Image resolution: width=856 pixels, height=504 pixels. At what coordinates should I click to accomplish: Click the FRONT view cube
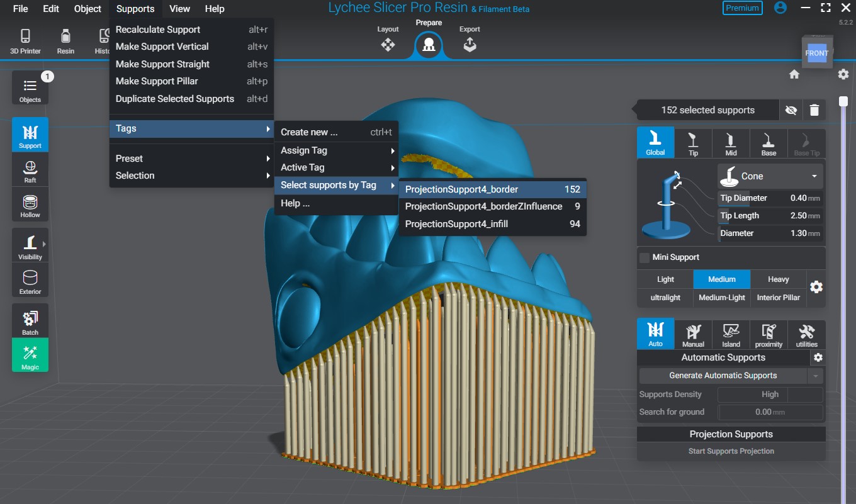click(817, 52)
